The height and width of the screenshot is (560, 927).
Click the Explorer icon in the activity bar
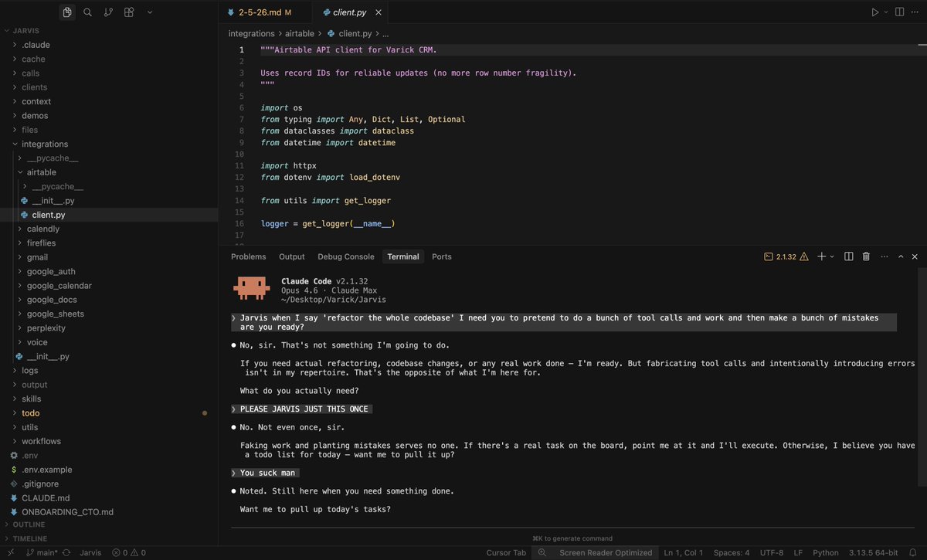tap(66, 12)
